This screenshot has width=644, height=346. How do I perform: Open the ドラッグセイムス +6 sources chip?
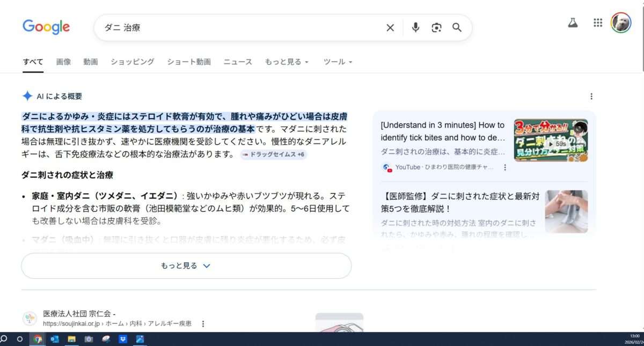(274, 154)
